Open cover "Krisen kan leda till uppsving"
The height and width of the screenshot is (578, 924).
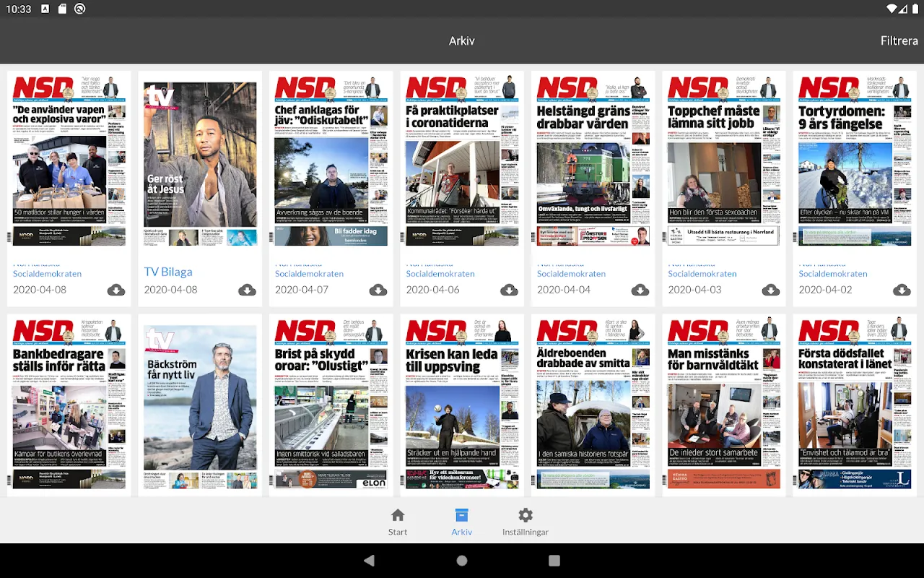(462, 405)
